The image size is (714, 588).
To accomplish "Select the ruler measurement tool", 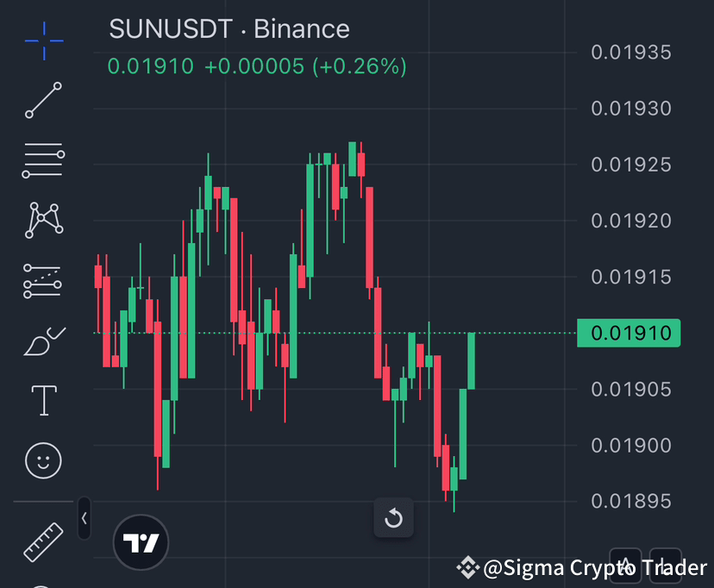I will (42, 540).
